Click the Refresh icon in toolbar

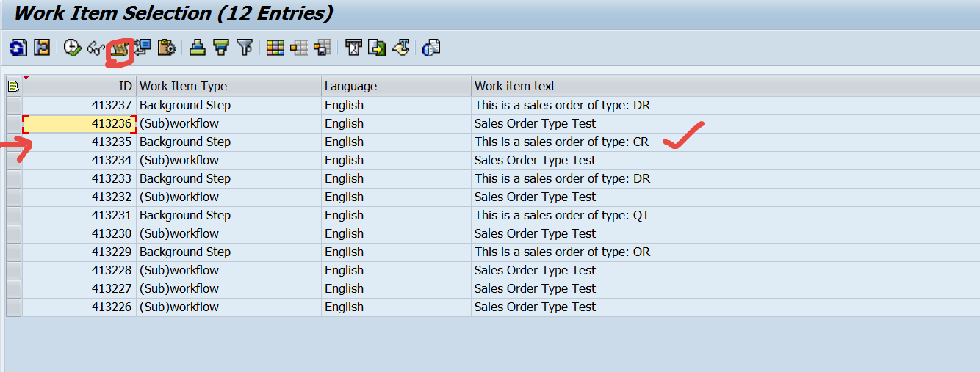pos(18,48)
